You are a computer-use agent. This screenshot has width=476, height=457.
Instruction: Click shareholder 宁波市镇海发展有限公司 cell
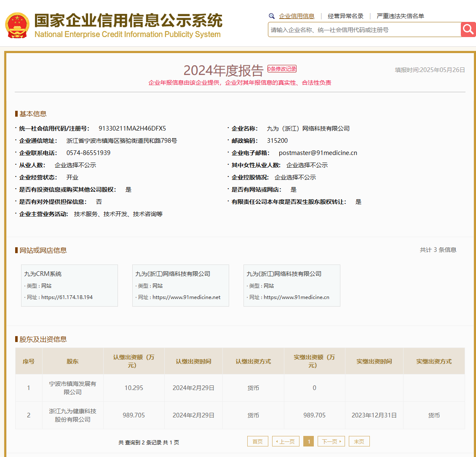pyautogui.click(x=72, y=388)
